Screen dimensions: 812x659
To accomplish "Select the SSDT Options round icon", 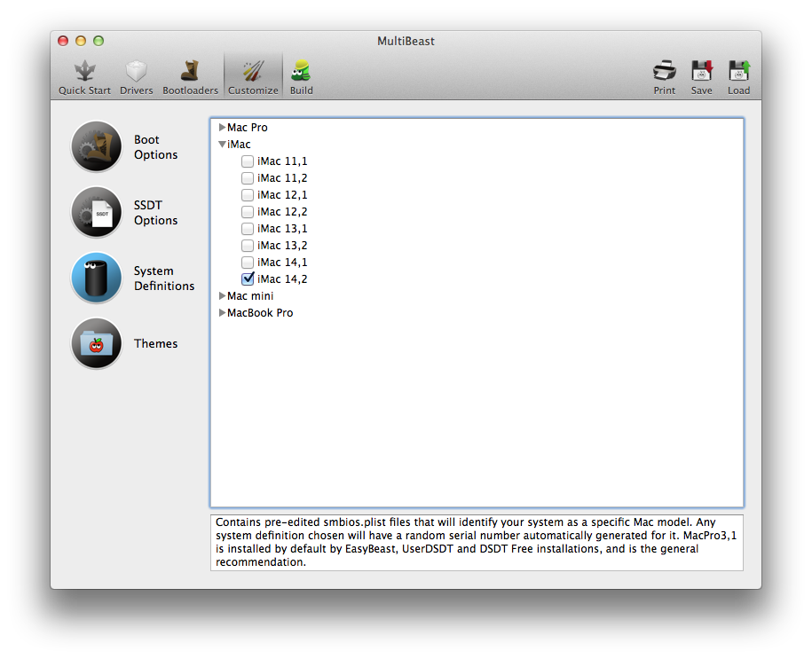I will click(97, 212).
